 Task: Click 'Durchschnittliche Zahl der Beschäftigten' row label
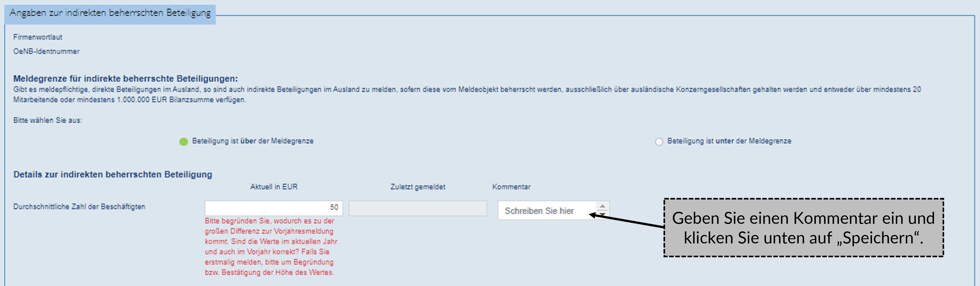[x=79, y=207]
